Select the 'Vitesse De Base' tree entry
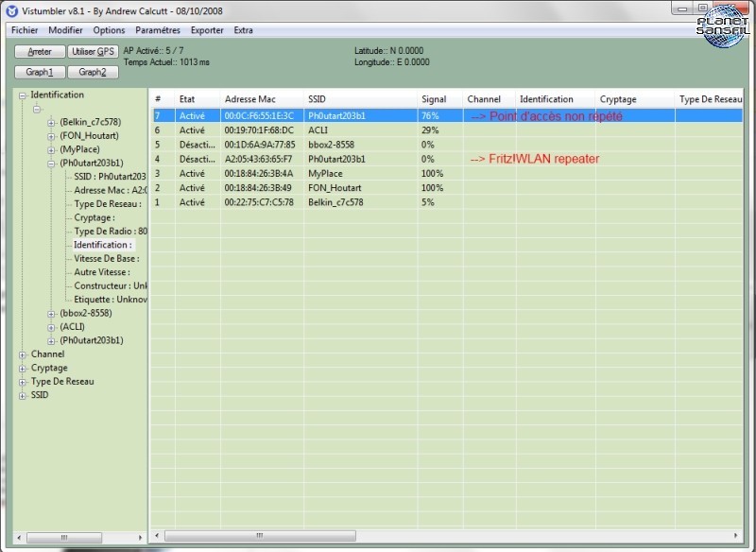Image resolution: width=756 pixels, height=552 pixels. tap(107, 258)
